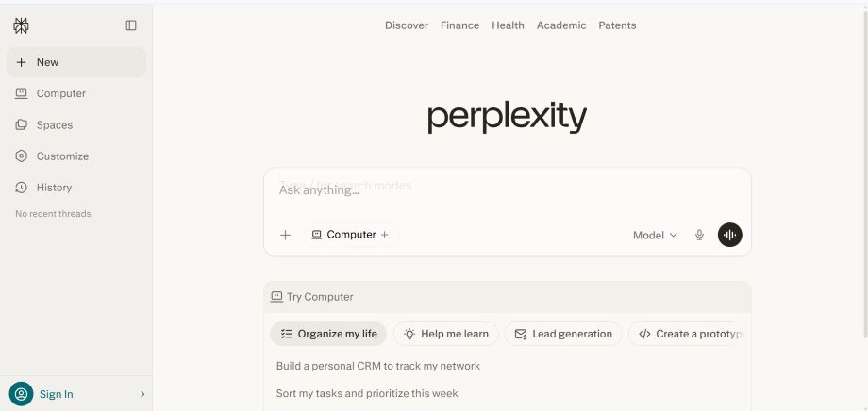Choose 'Build a personal CRM' suggestion
This screenshot has height=411, width=868.
377,366
